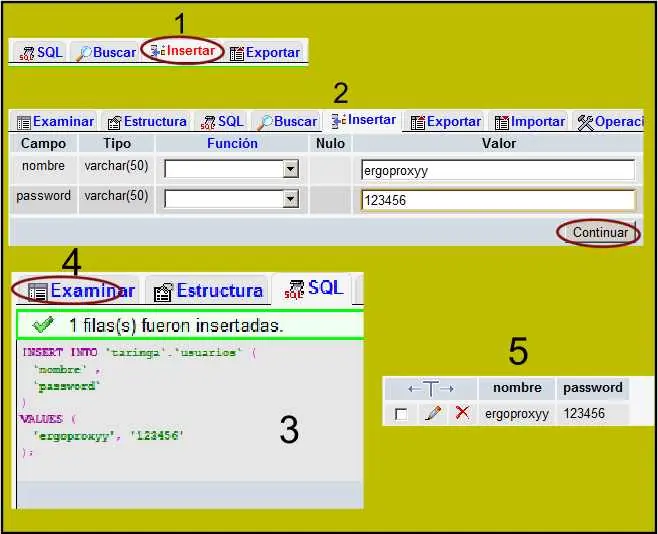Click the Continuar button
This screenshot has width=658, height=534.
(600, 232)
